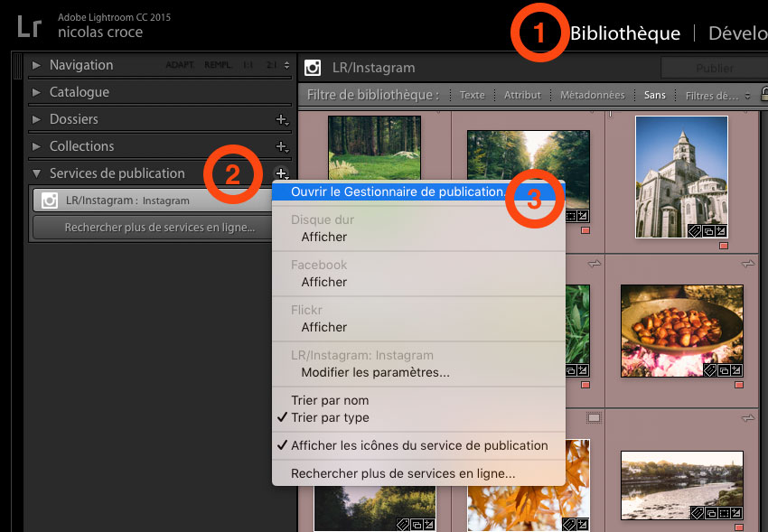Select 'Ouvrir le Gestionnaire de publication' menu item
The image size is (768, 532).
click(x=398, y=191)
